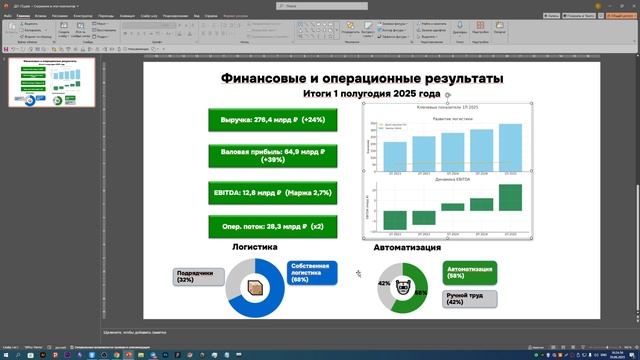Click Save icon in quick access toolbar
This screenshot has width=640, height=360.
[6, 49]
